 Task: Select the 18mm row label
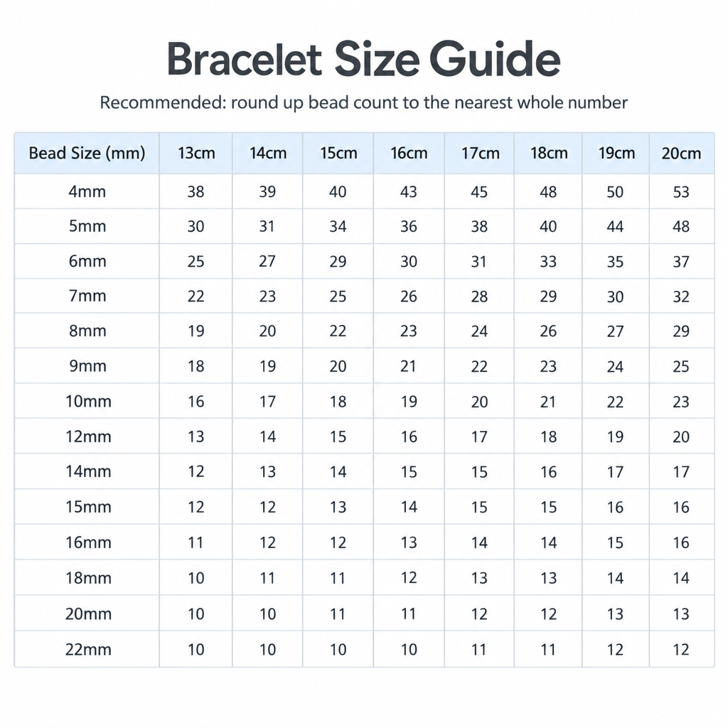88,578
